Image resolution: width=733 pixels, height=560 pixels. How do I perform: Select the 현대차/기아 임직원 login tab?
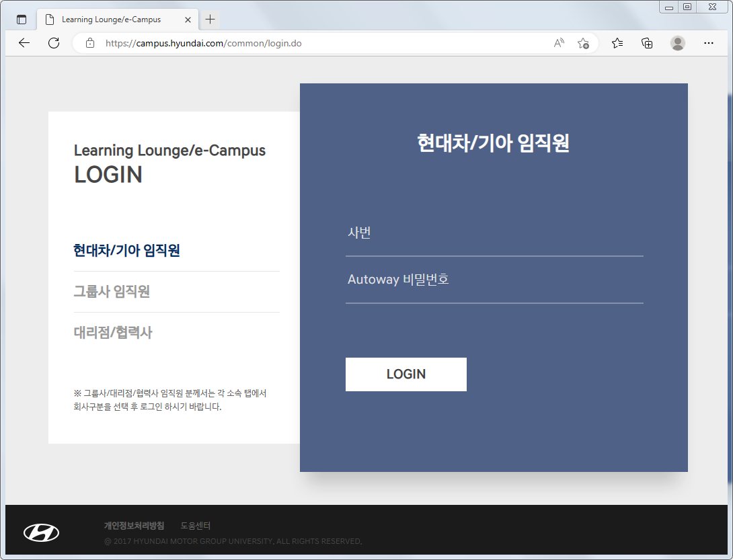(126, 250)
